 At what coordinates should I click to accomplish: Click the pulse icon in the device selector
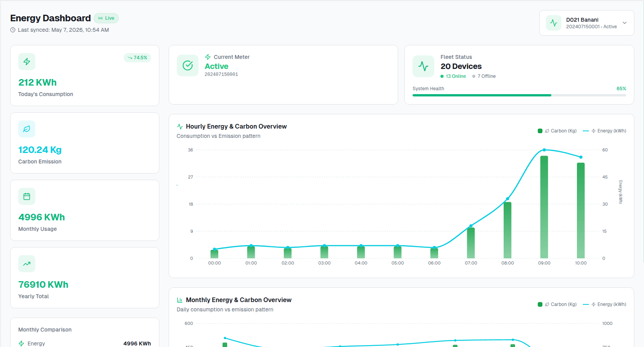tap(554, 23)
